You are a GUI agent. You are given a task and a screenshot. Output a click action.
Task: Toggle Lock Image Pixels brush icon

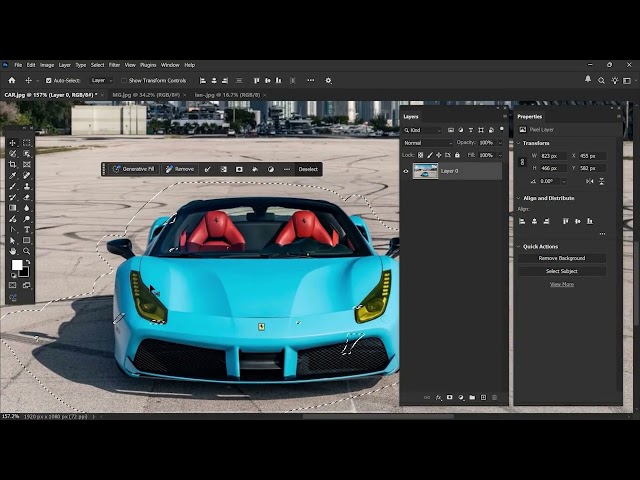[x=430, y=155]
